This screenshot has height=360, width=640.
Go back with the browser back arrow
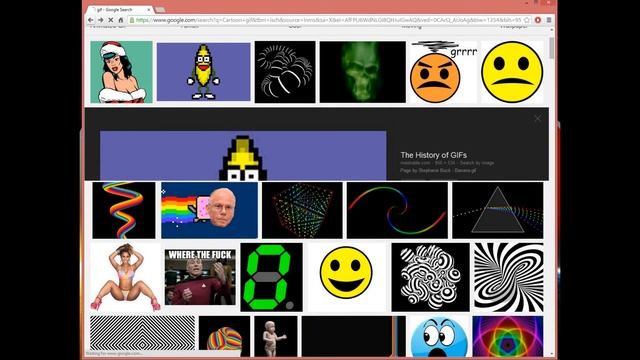[91, 20]
